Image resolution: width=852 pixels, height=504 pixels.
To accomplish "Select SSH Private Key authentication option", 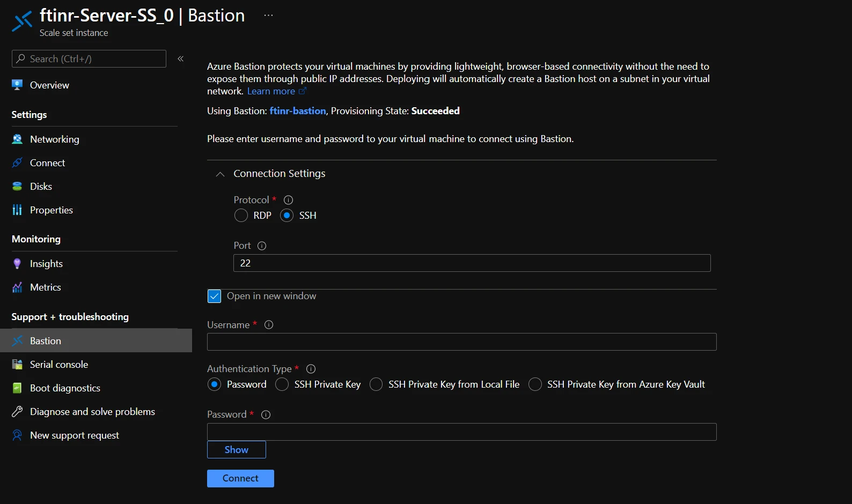I will click(x=282, y=384).
